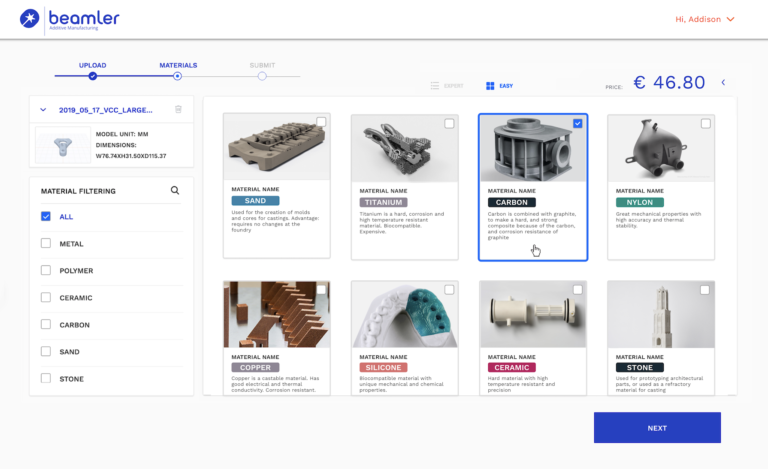Click the MODEL UNIT: MM text

(122, 134)
